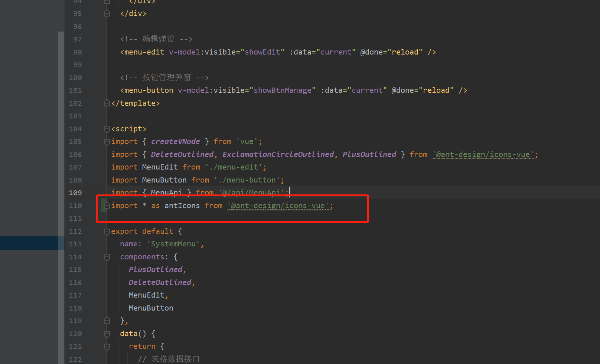Collapse the <script> block fold marker
The width and height of the screenshot is (600, 364).
click(x=107, y=129)
